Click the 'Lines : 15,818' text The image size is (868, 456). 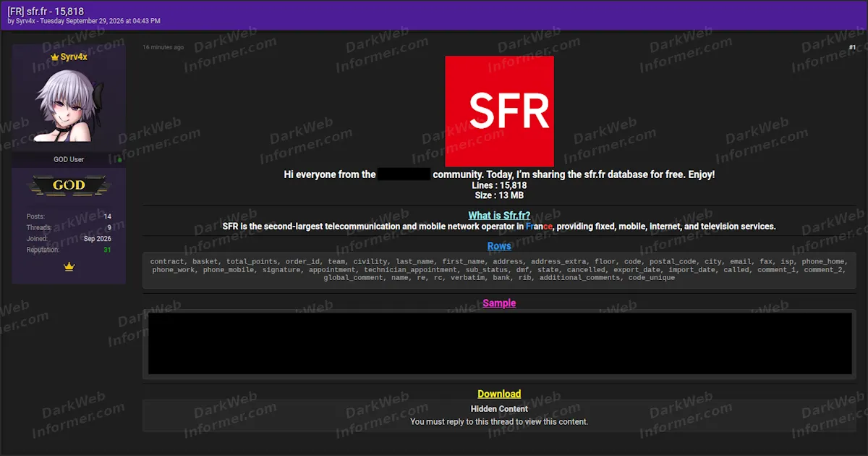(499, 185)
